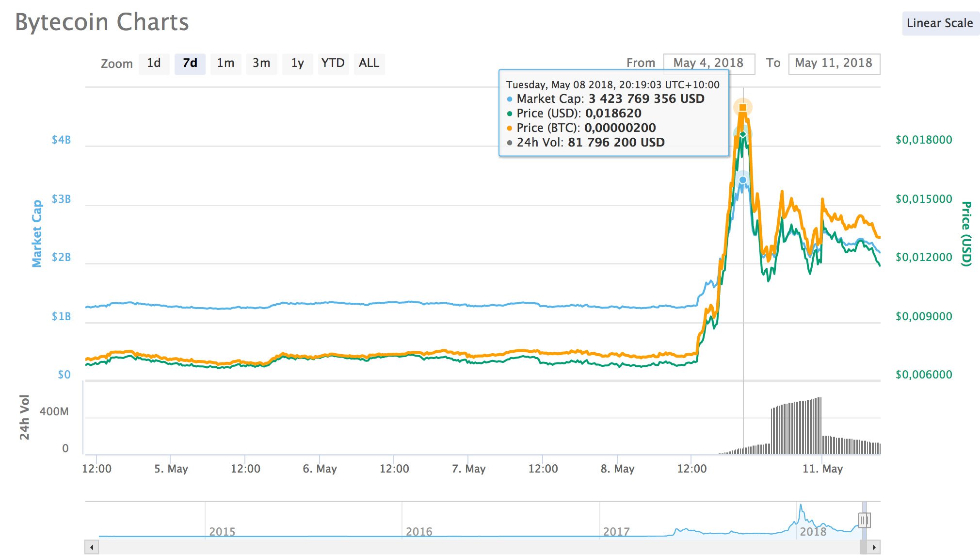Click the 2015 label in navigator
This screenshot has width=980, height=556.
222,532
